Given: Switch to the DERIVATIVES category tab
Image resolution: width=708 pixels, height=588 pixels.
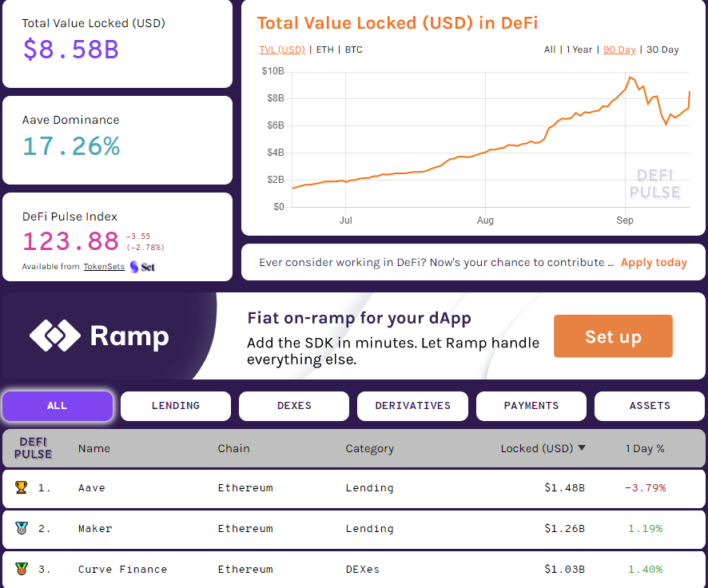Looking at the screenshot, I should pyautogui.click(x=412, y=406).
